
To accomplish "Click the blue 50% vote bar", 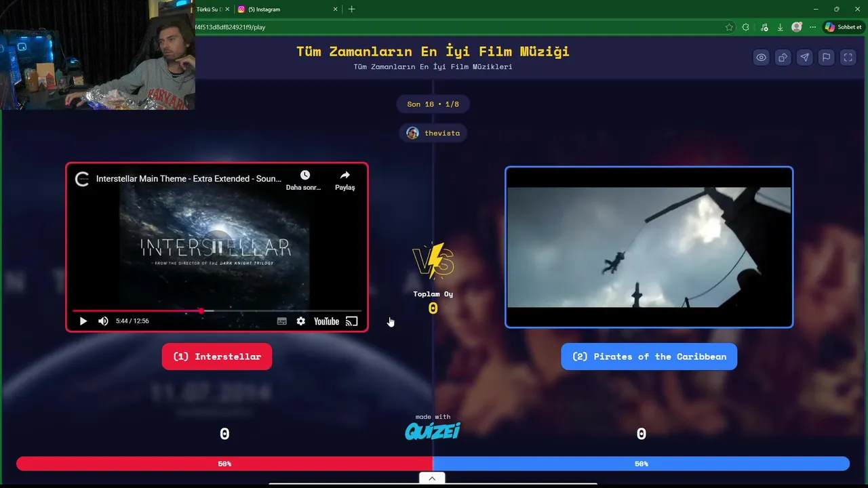I will point(641,464).
